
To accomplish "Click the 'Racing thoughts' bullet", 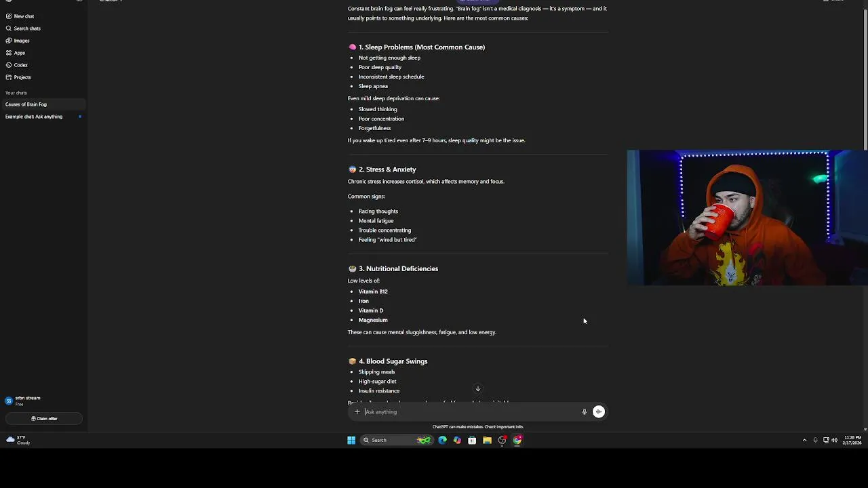I will 378,211.
